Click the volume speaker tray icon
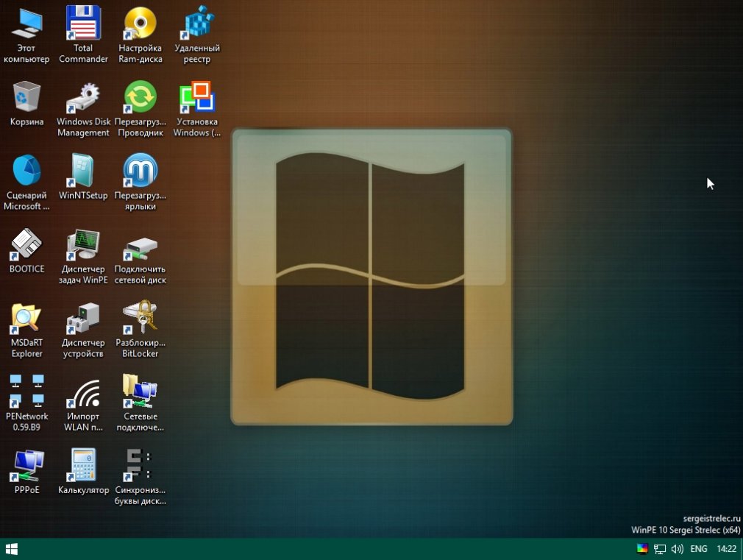This screenshot has height=560, width=743. [677, 549]
